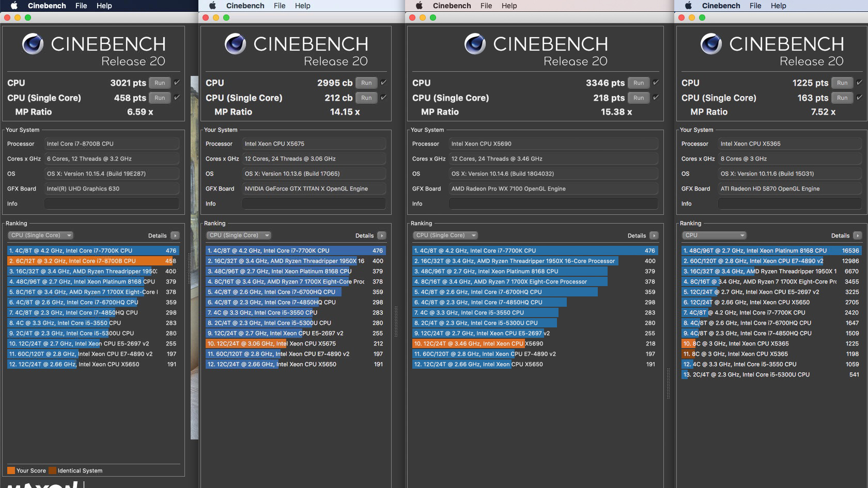The height and width of the screenshot is (488, 868).
Task: Click Cinebench logo in X5365 window
Action: click(x=711, y=44)
